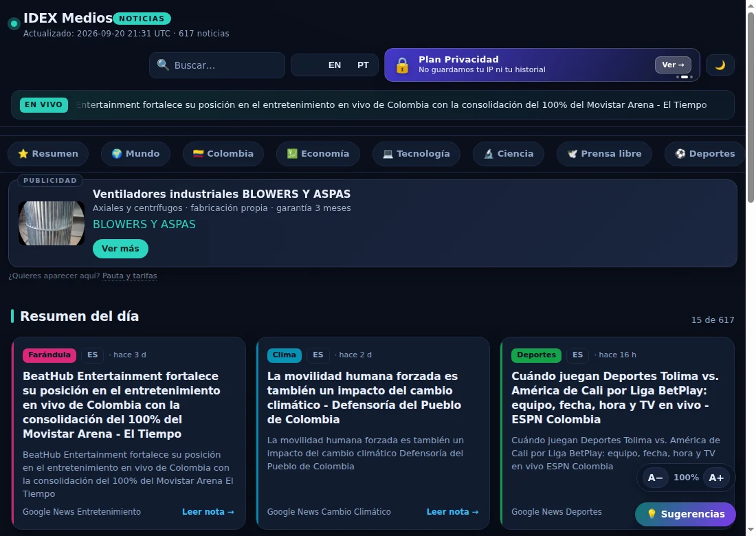Click the PUBLICIDAD label on the ad
The image size is (756, 536).
point(50,180)
